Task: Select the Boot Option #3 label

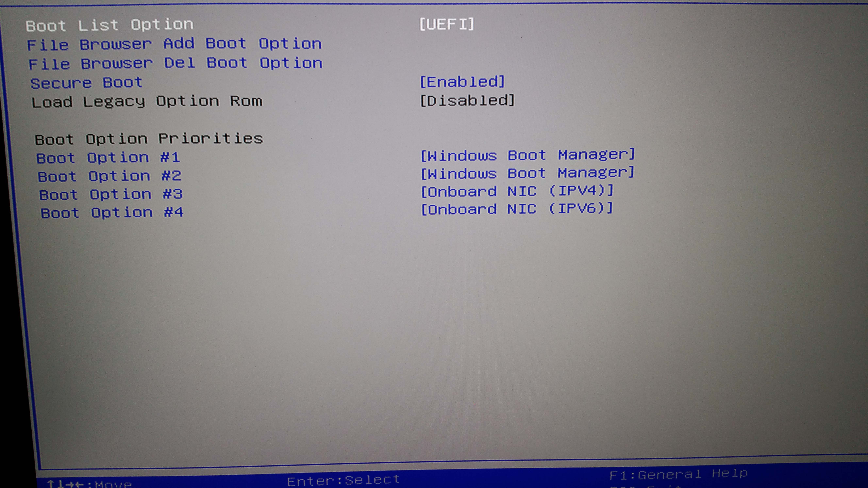Action: click(x=111, y=194)
